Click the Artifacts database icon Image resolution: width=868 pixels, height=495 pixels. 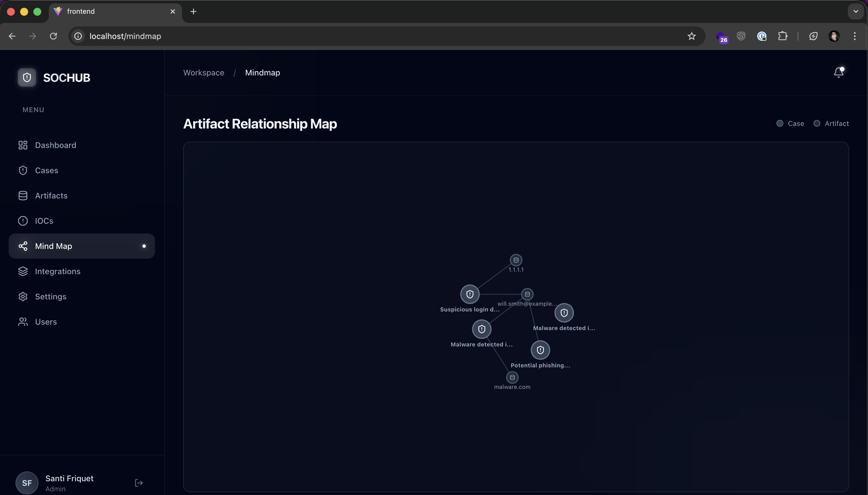(x=22, y=196)
